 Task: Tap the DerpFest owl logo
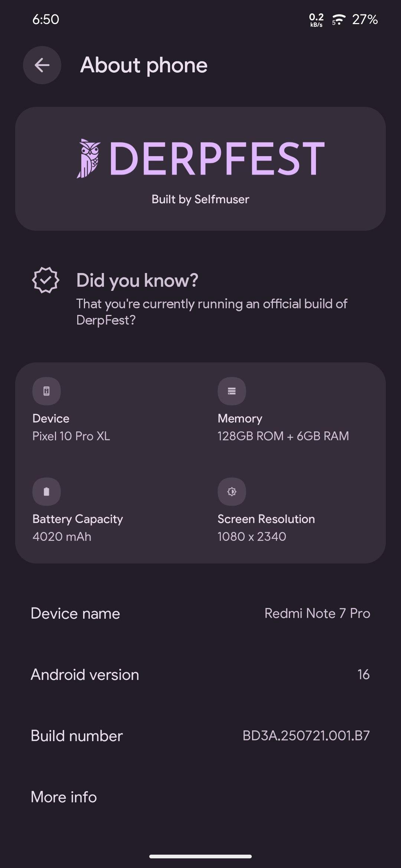(x=88, y=158)
